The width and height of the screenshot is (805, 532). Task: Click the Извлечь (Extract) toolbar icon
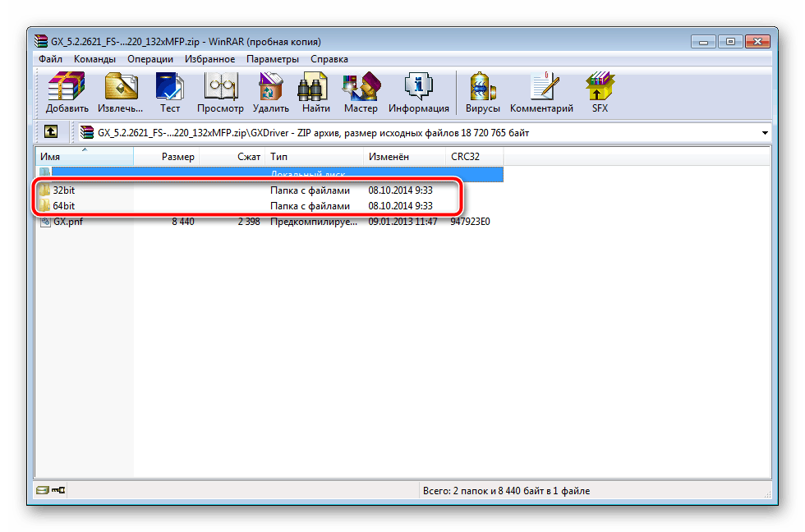coord(120,92)
